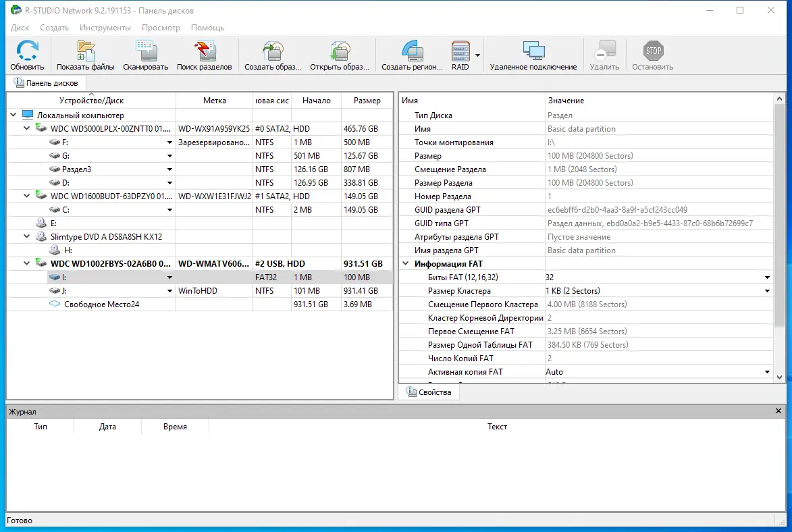Close the Журнал panel
Image resolution: width=792 pixels, height=532 pixels.
pos(777,411)
